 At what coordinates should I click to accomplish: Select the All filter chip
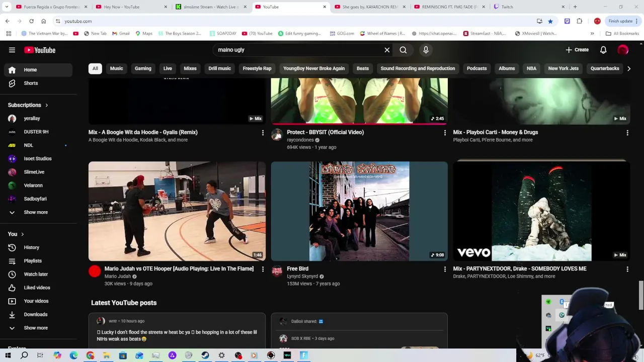click(x=95, y=68)
